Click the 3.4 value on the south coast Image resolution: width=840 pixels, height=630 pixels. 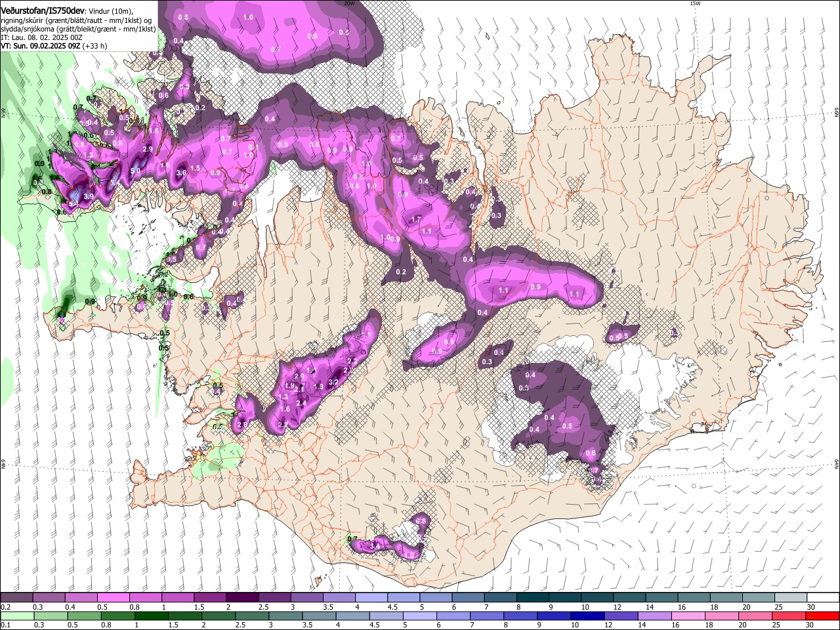[x=375, y=546]
